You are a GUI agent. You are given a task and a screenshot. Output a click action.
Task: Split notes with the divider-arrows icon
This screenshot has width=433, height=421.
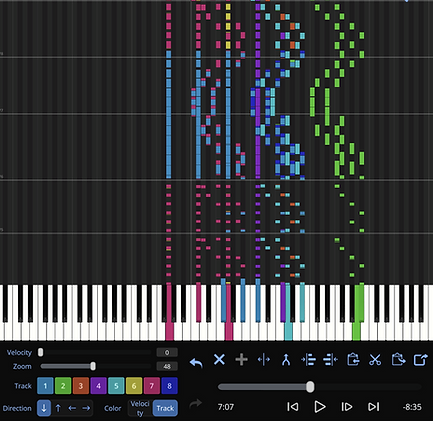point(264,360)
